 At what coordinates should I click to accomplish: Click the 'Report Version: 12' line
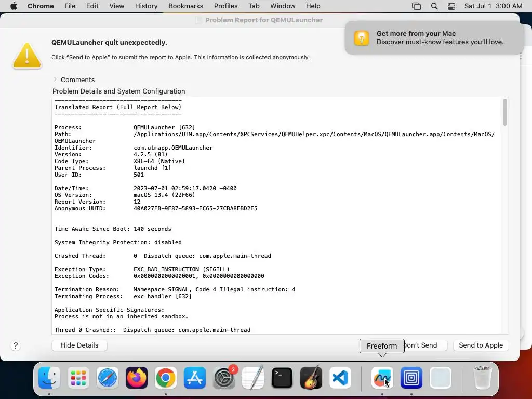(x=97, y=202)
